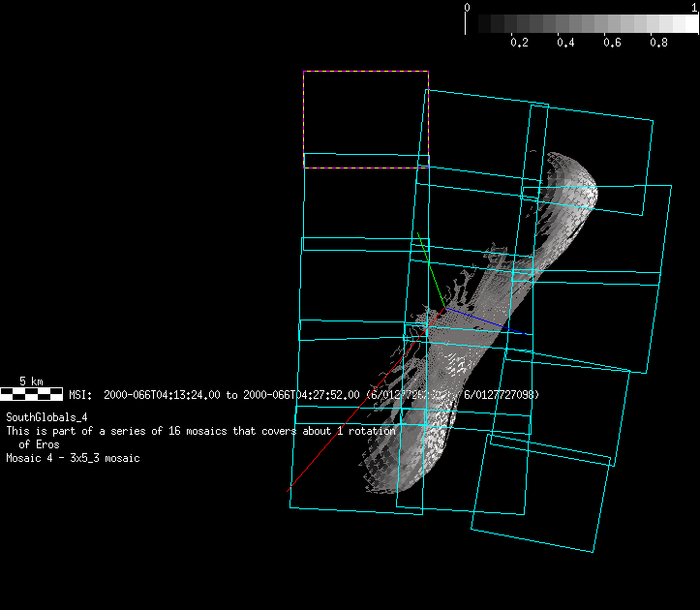Image resolution: width=700 pixels, height=610 pixels.
Task: Click the 0.8 tick on color bar
Action: point(659,43)
